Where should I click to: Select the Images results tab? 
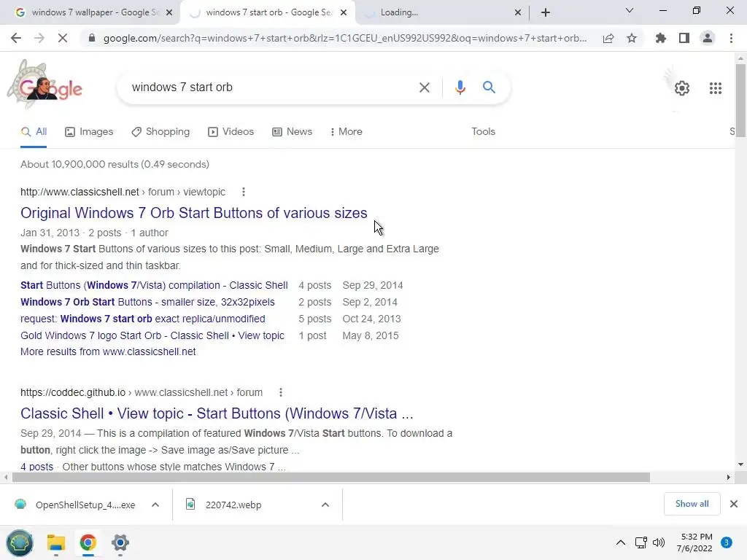tap(89, 132)
